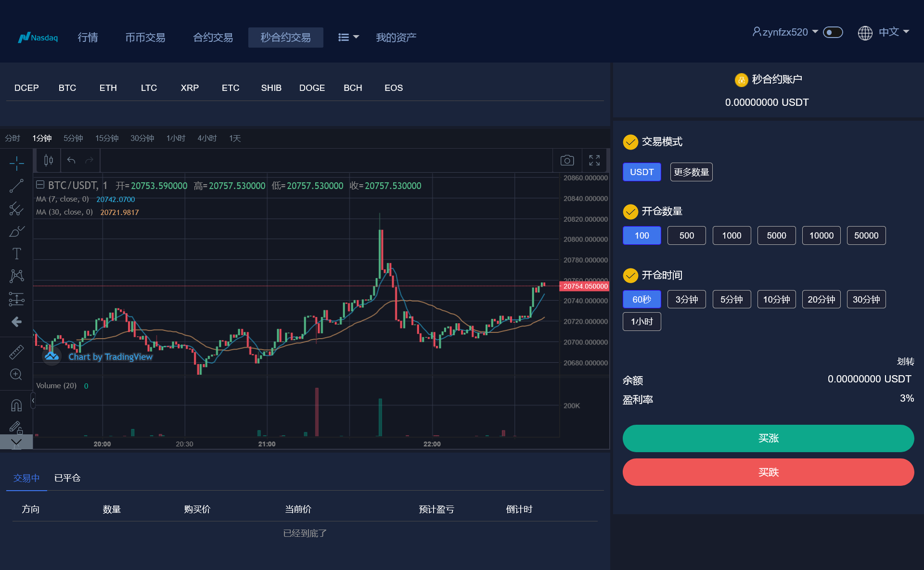
Task: Select the trend line drawing tool
Action: [16, 186]
